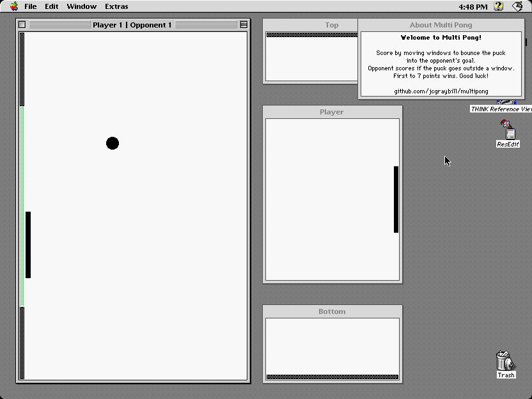Open the Edit menu
The width and height of the screenshot is (532, 399).
pos(52,6)
